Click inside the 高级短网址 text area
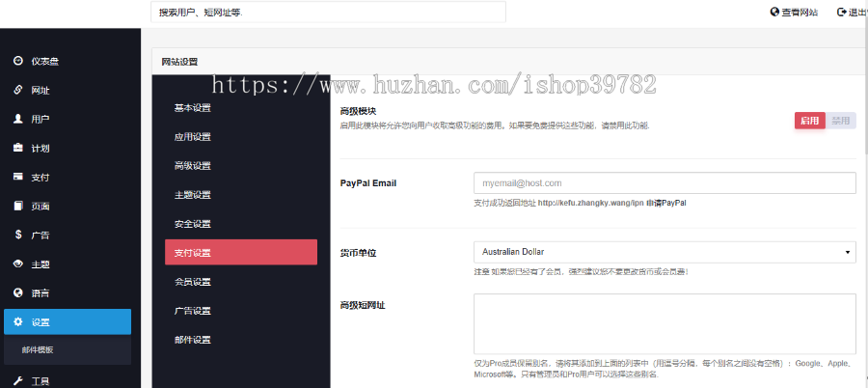This screenshot has height=388, width=868. [665, 324]
